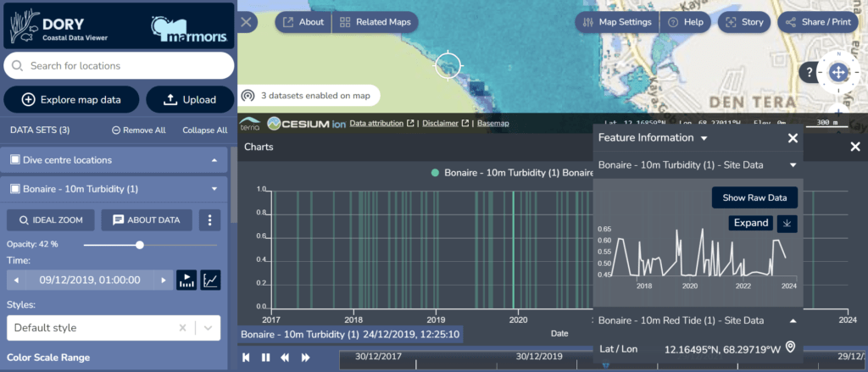Click the Search for locations field
Screen dimensions: 868x372
(x=119, y=66)
